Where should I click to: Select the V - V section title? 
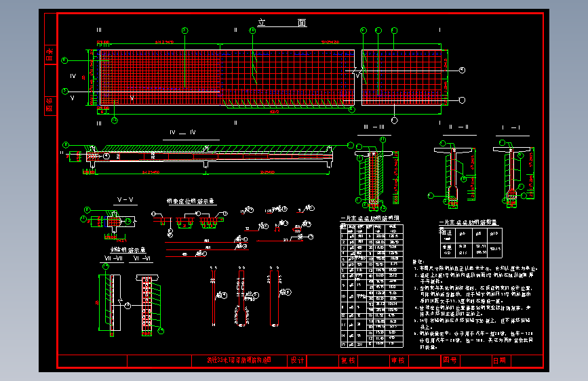tap(125, 200)
